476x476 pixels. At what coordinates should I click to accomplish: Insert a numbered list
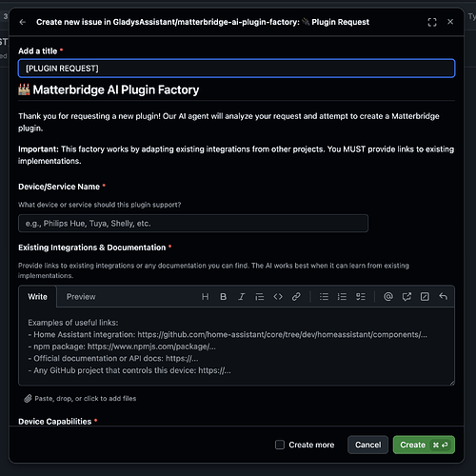point(342,297)
